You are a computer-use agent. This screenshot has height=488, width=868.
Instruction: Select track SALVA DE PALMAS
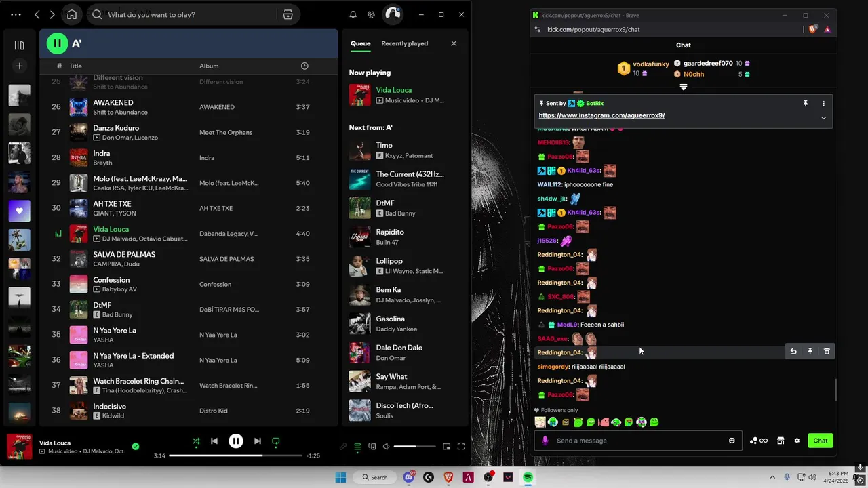189,259
